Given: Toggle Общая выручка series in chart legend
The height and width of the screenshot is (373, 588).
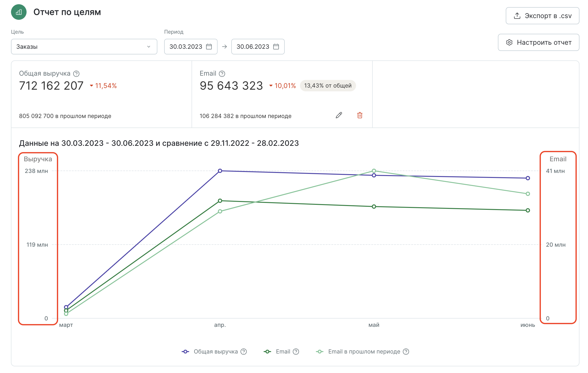Looking at the screenshot, I should (x=210, y=352).
